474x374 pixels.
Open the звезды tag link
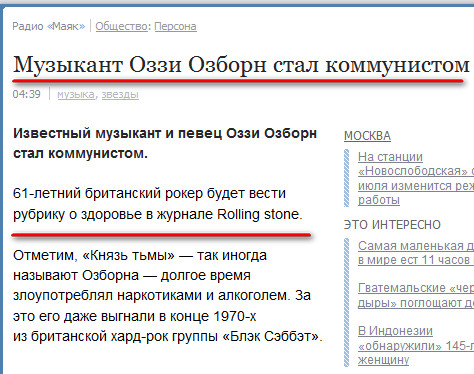point(120,95)
